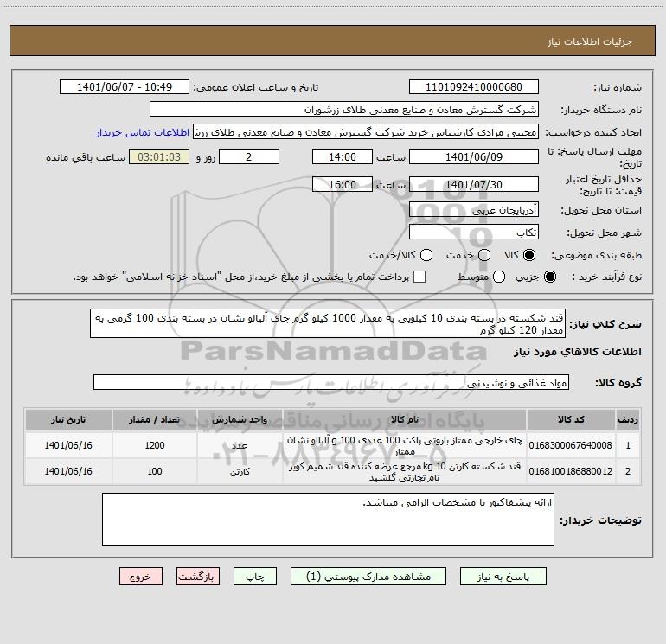This screenshot has height=644, width=666.
Task: Click the request creator field مجتبی مرادی
Action: click(366, 131)
